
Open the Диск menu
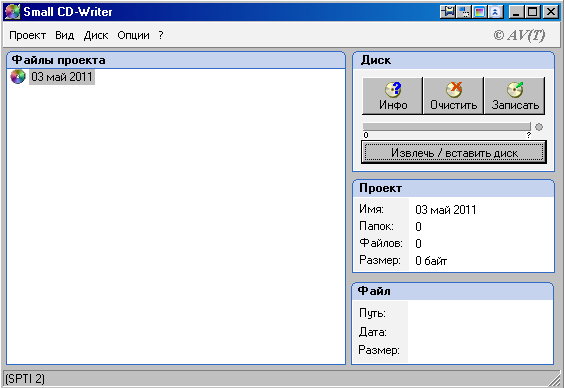(96, 35)
